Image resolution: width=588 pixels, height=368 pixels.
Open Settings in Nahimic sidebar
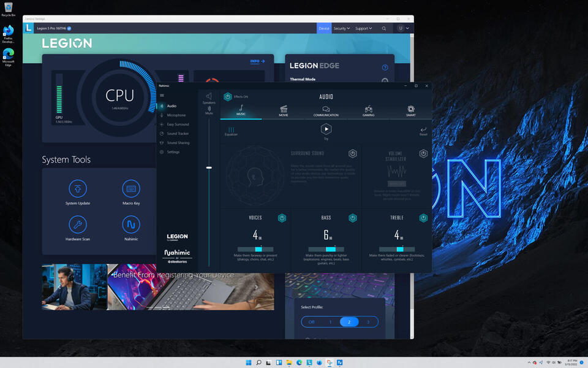(175, 152)
